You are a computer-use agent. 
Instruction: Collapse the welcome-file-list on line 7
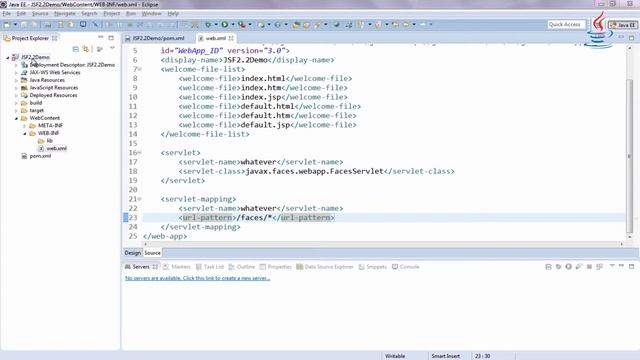coord(140,69)
